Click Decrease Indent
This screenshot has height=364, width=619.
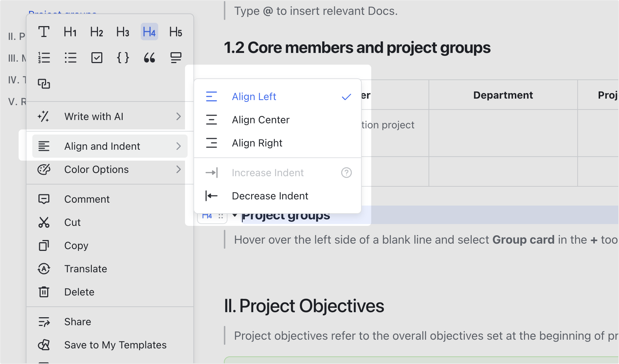pos(278,196)
